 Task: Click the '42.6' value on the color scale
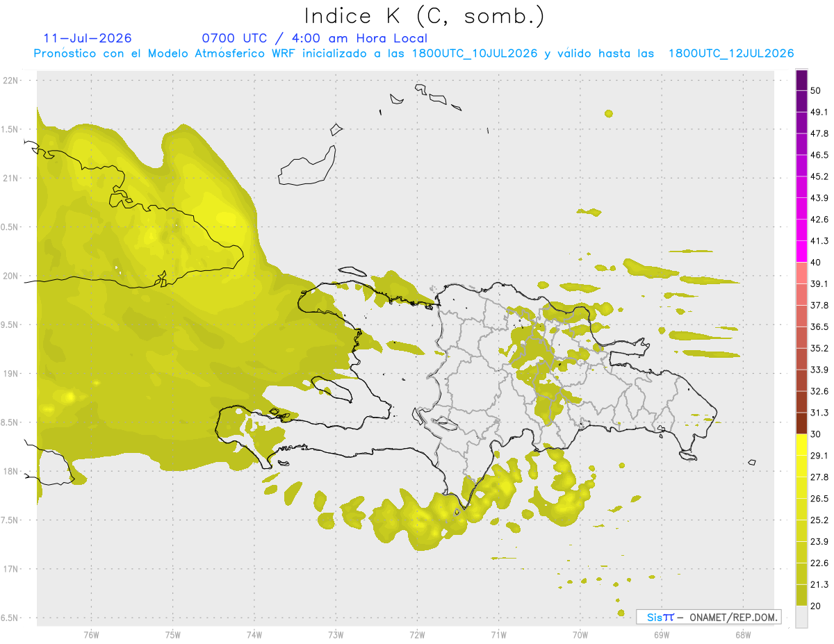tap(819, 220)
